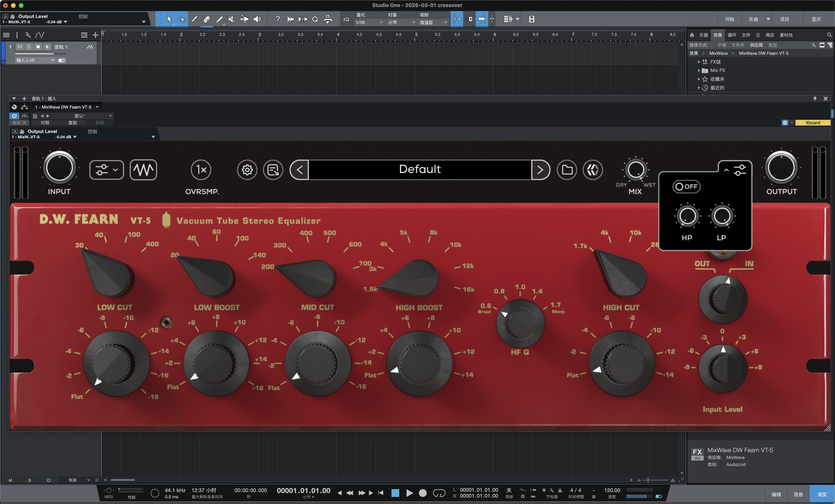Select the Paint tool
The height and width of the screenshot is (504, 835).
tap(219, 19)
